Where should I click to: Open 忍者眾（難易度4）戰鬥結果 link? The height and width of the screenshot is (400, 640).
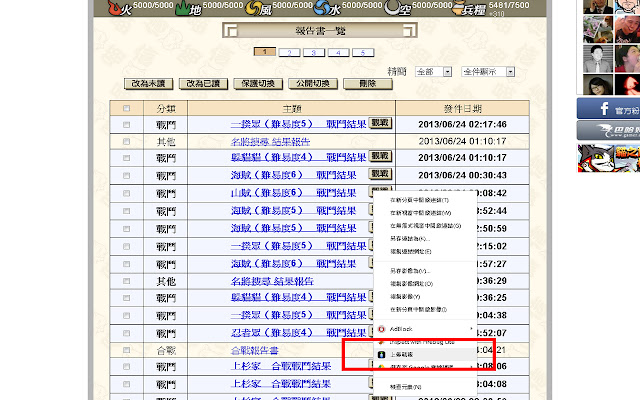(298, 333)
